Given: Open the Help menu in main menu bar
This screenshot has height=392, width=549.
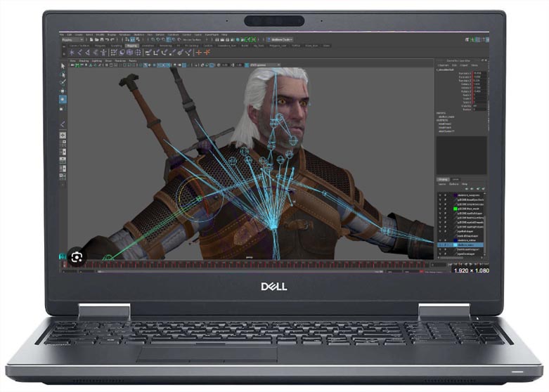Looking at the screenshot, I should click(224, 34).
